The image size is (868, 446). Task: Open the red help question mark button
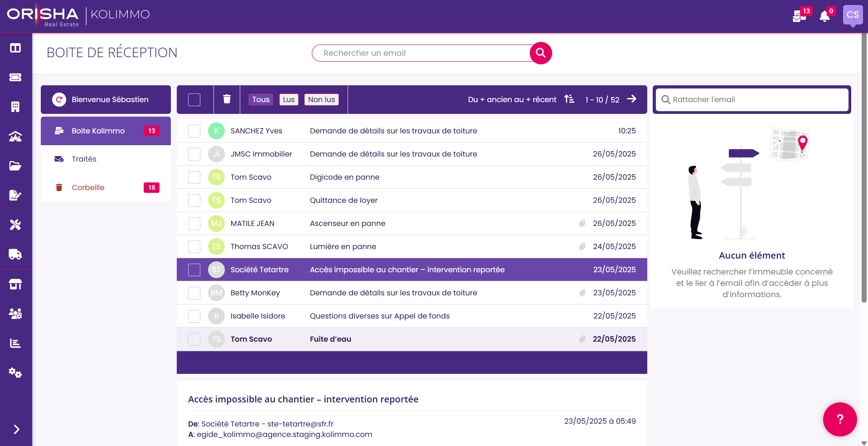click(840, 419)
